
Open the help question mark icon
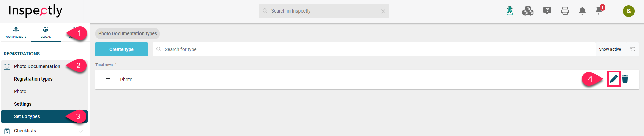coord(547,11)
